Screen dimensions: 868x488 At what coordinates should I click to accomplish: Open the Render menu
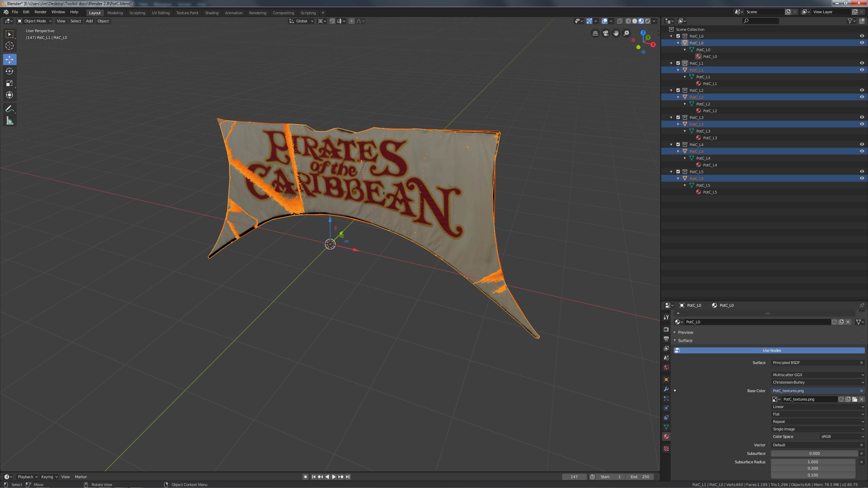click(x=40, y=12)
